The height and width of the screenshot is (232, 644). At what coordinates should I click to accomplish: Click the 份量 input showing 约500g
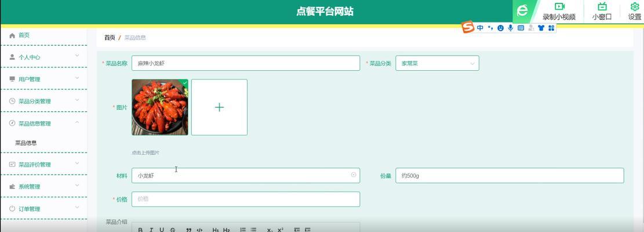pos(510,175)
